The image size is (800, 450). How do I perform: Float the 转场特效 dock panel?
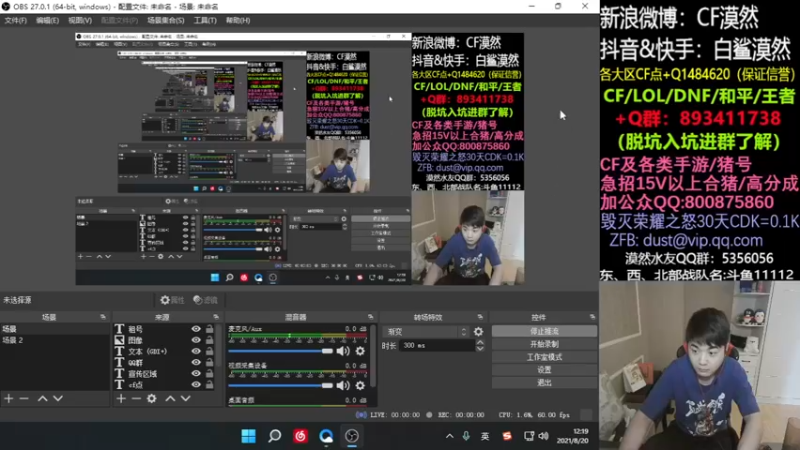[480, 317]
